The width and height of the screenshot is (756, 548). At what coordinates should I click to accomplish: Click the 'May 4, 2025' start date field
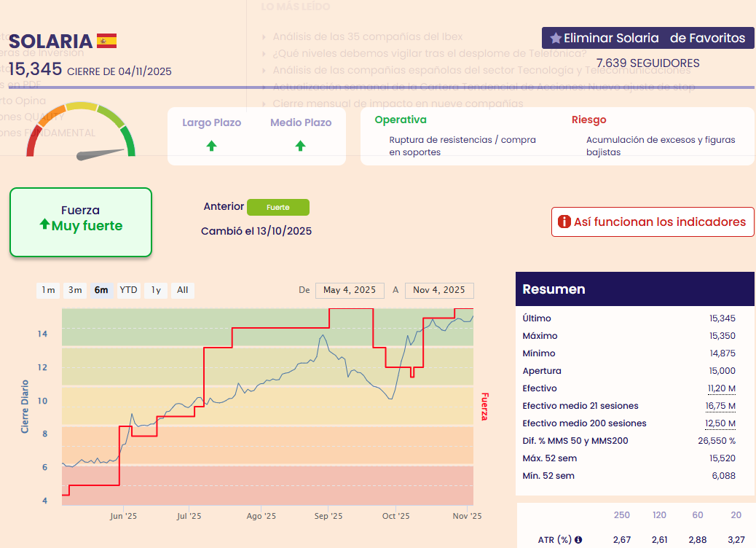click(350, 291)
